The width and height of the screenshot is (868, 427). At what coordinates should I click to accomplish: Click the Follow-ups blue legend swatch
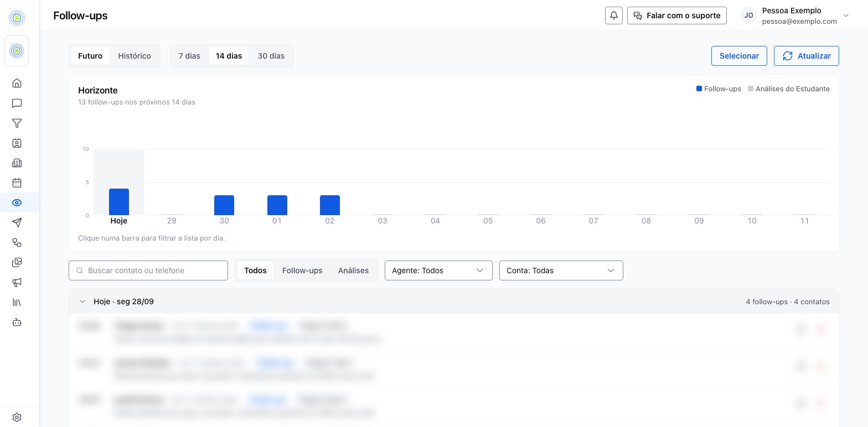coord(699,88)
